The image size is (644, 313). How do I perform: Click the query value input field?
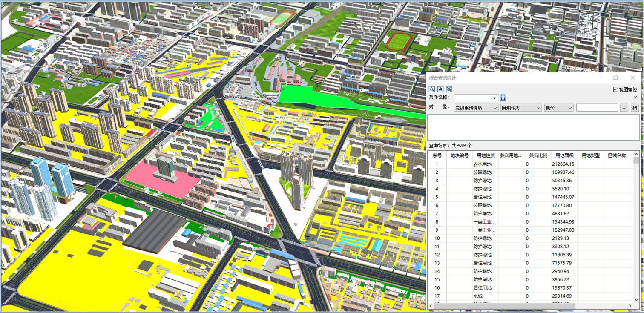tap(597, 108)
